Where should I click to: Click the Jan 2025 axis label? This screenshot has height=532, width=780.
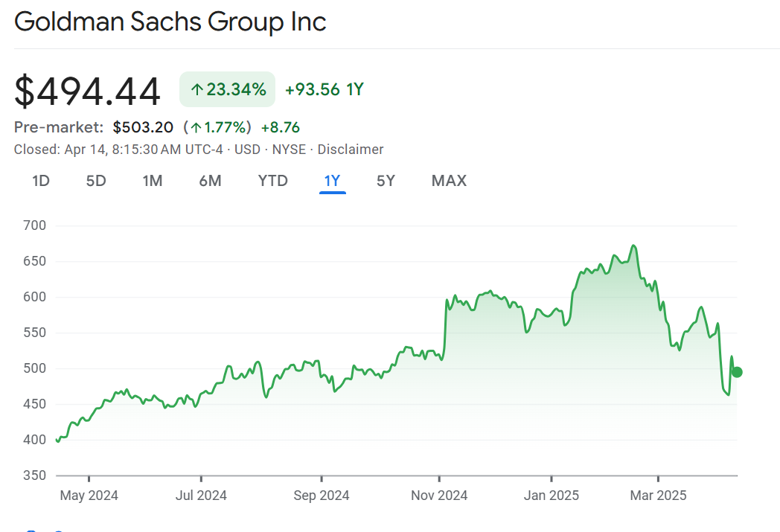pyautogui.click(x=552, y=496)
